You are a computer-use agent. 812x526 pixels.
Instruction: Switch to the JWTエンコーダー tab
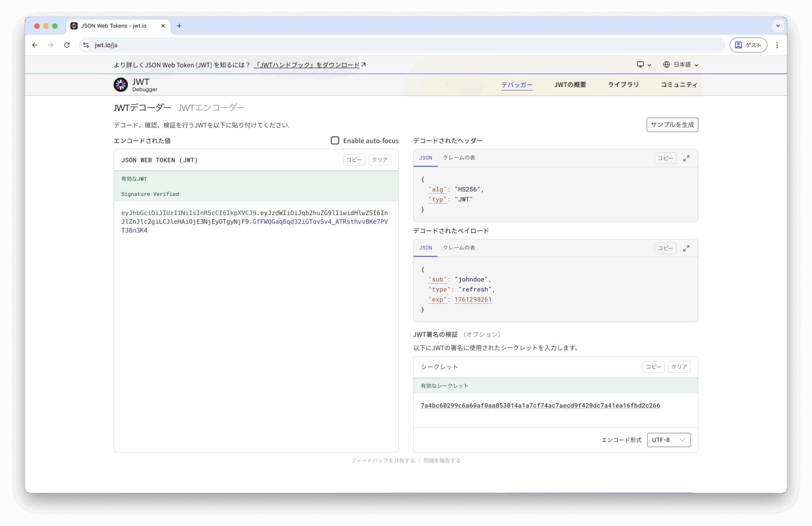tap(211, 108)
